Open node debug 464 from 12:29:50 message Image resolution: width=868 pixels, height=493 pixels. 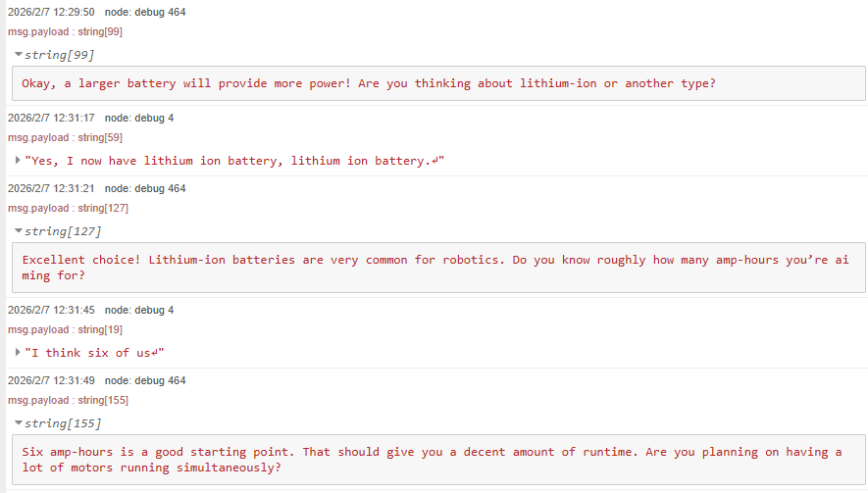pos(145,12)
